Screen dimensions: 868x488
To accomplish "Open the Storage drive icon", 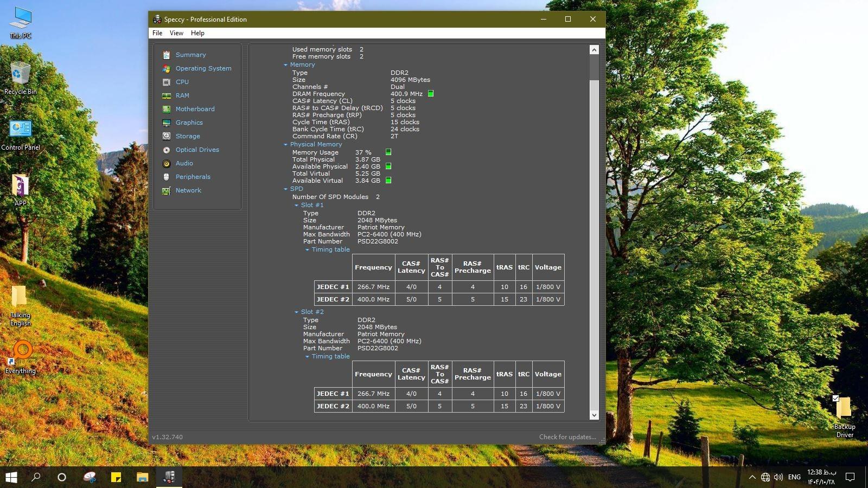I will coord(167,136).
